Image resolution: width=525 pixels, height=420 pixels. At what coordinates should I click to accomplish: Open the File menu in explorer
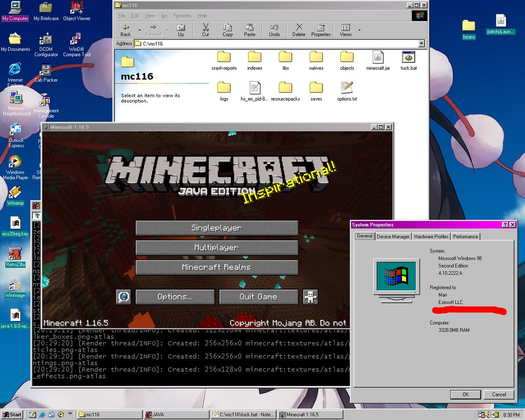tap(122, 16)
